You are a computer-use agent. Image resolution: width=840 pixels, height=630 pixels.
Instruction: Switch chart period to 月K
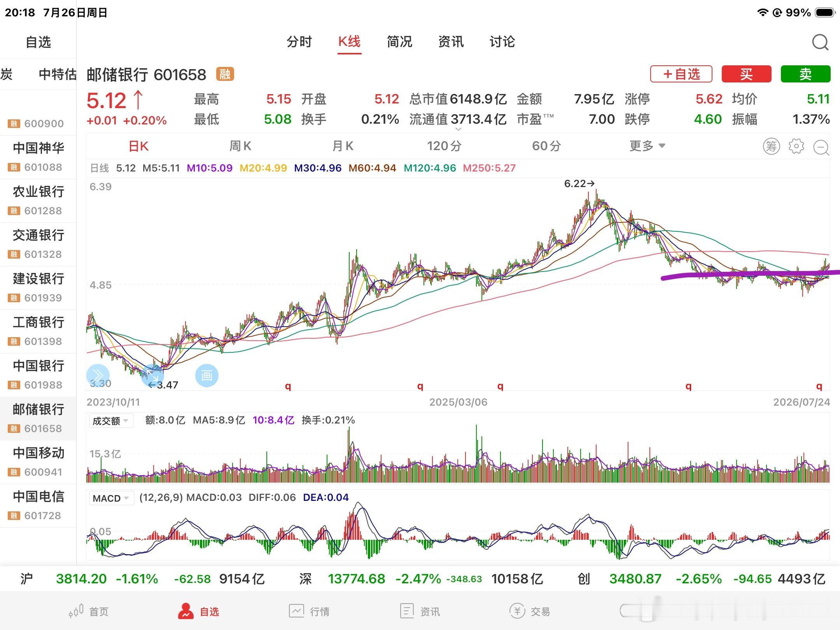point(343,146)
